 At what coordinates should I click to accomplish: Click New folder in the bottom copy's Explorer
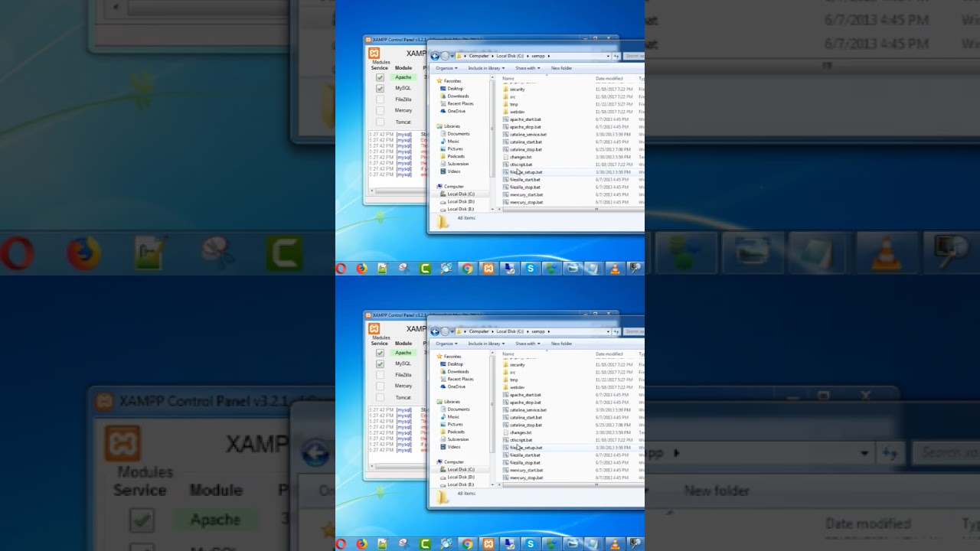coord(561,344)
